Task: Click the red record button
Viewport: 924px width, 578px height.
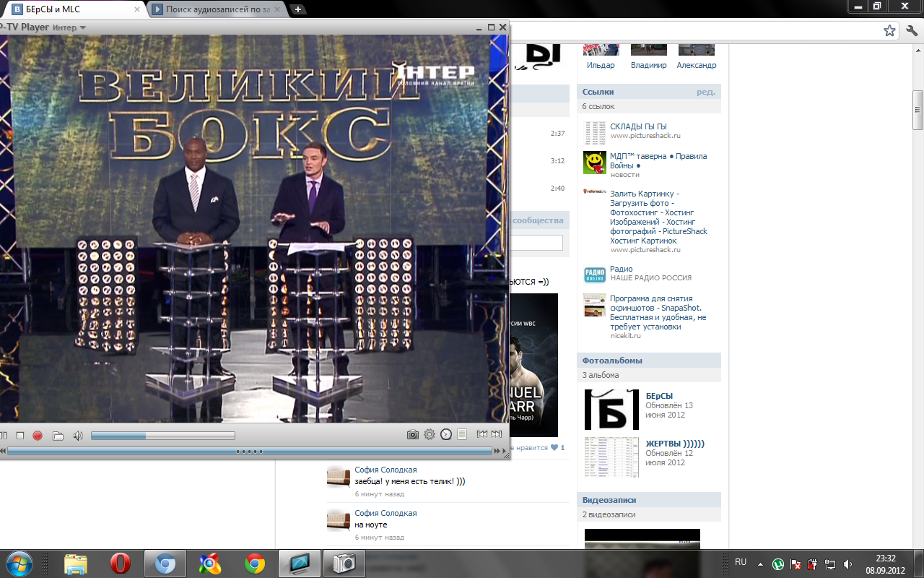Action: (38, 436)
